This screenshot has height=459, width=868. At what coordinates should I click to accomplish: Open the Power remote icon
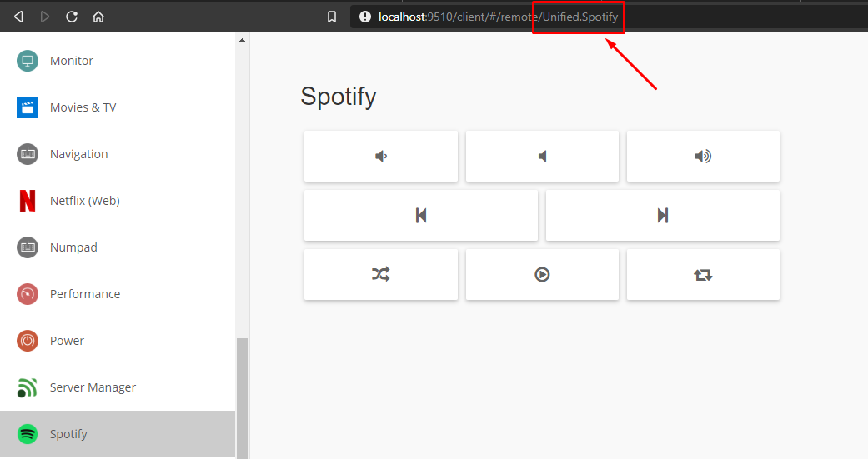click(x=28, y=341)
